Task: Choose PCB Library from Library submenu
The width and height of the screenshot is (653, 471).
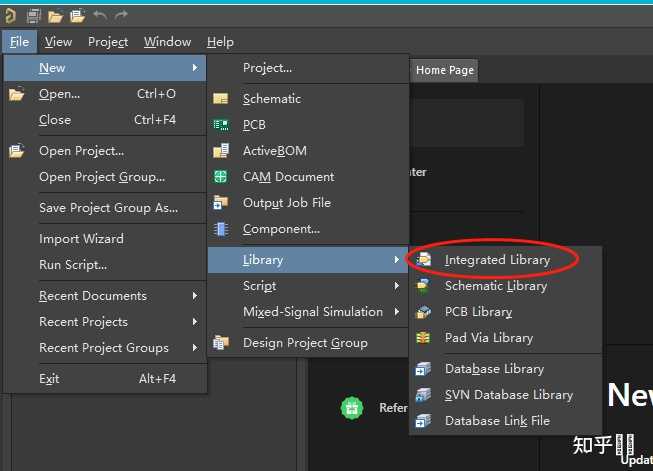Action: [x=506, y=312]
